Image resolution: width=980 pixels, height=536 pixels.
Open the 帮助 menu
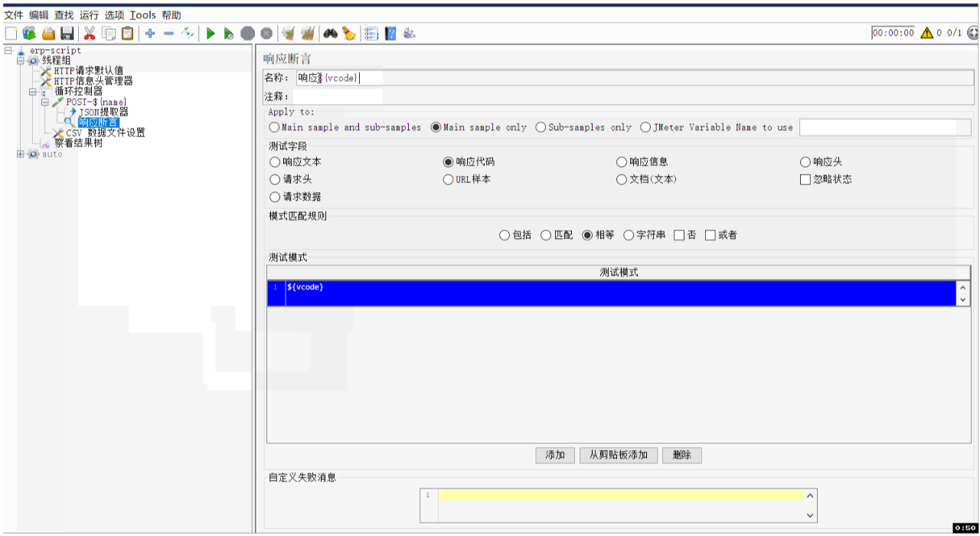coord(171,15)
